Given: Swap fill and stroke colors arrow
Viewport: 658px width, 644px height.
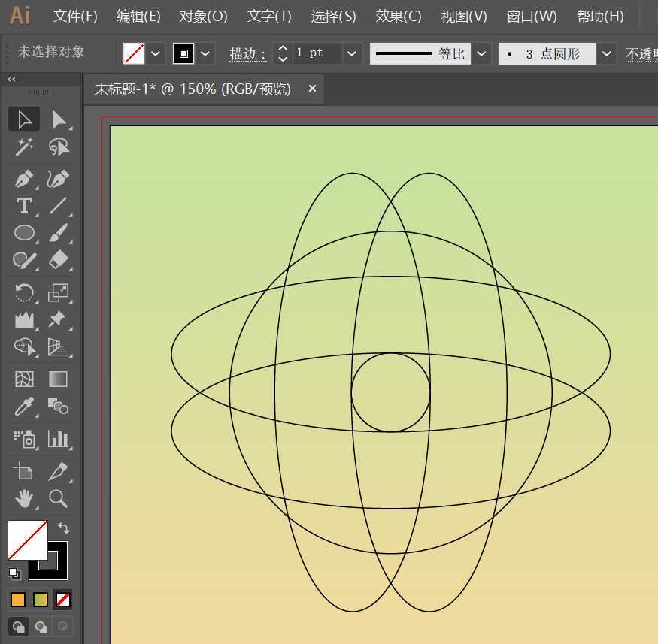Looking at the screenshot, I should pyautogui.click(x=63, y=528).
